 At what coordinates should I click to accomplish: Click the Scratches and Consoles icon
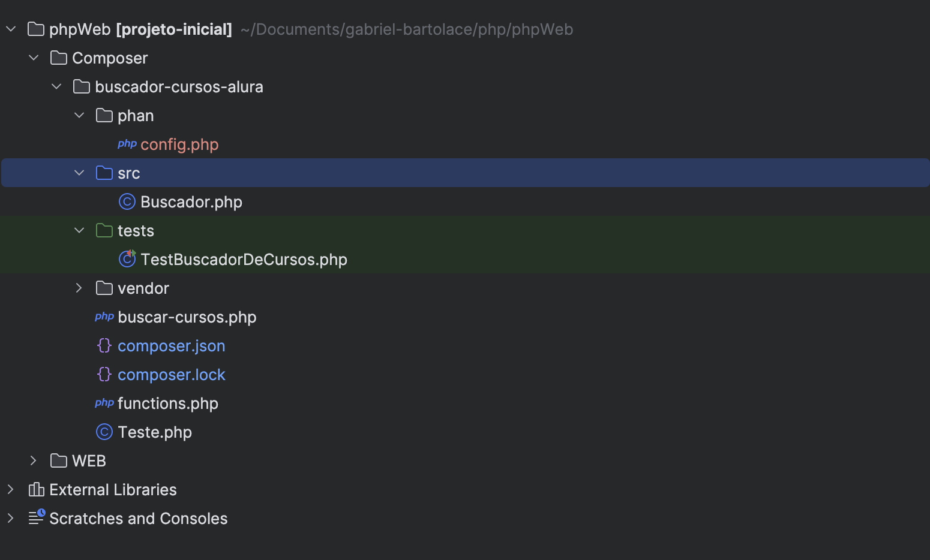click(x=37, y=517)
